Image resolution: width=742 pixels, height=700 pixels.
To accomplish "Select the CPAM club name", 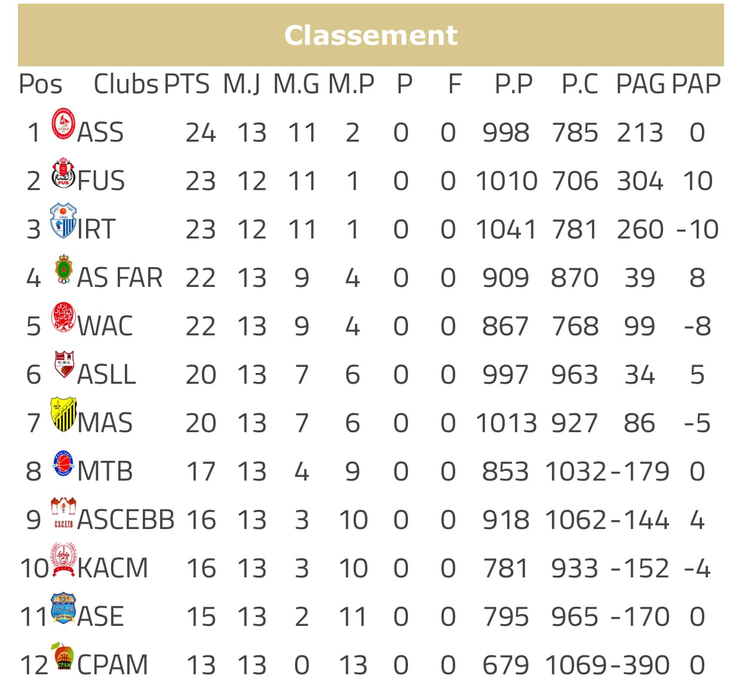I will (113, 665).
